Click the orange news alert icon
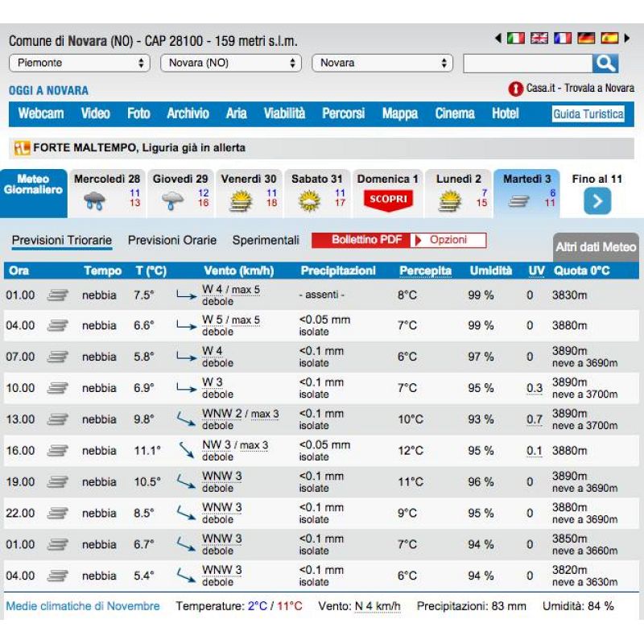This screenshot has width=644, height=644. (21, 148)
